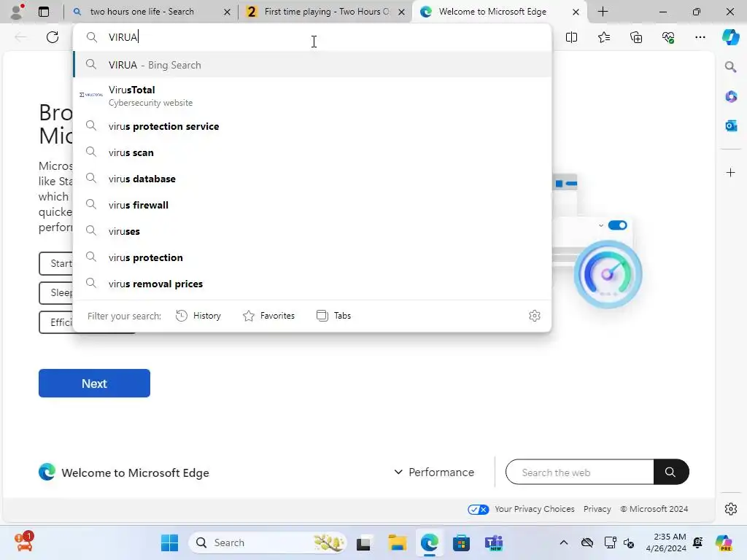Screen dimensions: 747x560
Task: Open Copilot icon in Edge toolbar
Action: (x=730, y=37)
